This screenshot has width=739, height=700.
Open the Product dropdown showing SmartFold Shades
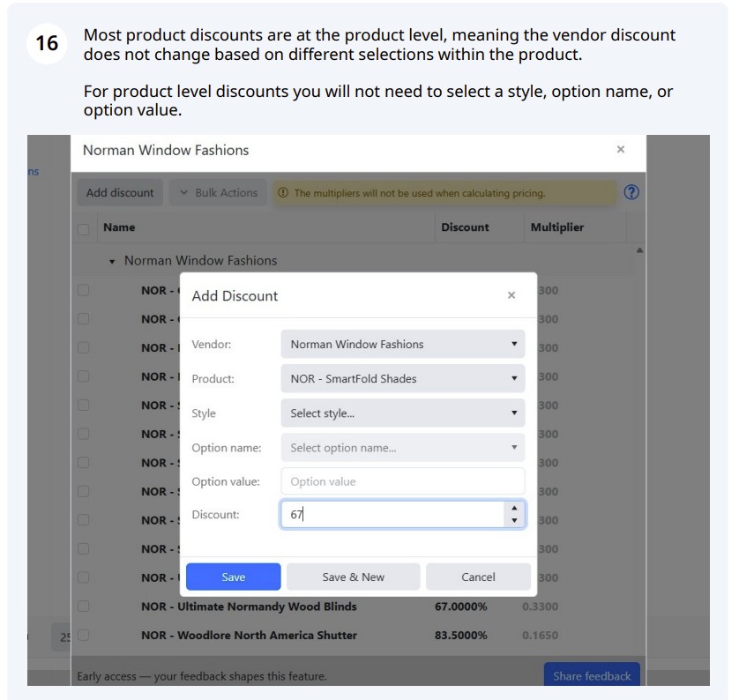[x=402, y=378]
